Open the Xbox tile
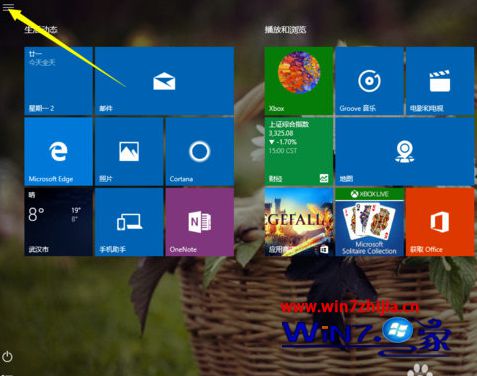The height and width of the screenshot is (376, 477). pos(299,81)
